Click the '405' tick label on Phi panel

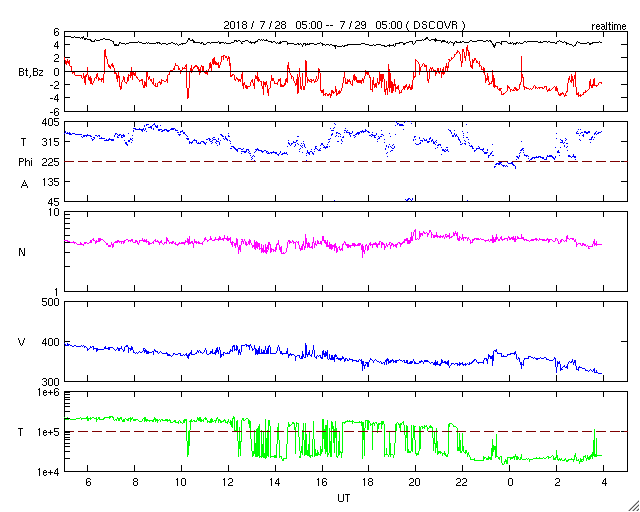(51, 122)
